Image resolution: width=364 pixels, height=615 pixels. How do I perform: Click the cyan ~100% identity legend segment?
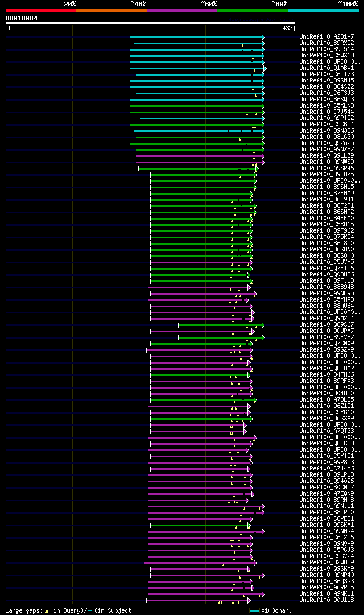pos(323,10)
